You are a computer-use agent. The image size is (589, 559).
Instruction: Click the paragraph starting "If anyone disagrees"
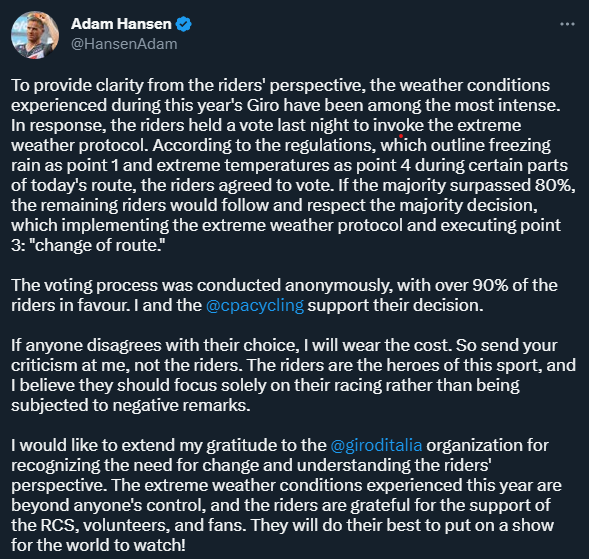(293, 375)
